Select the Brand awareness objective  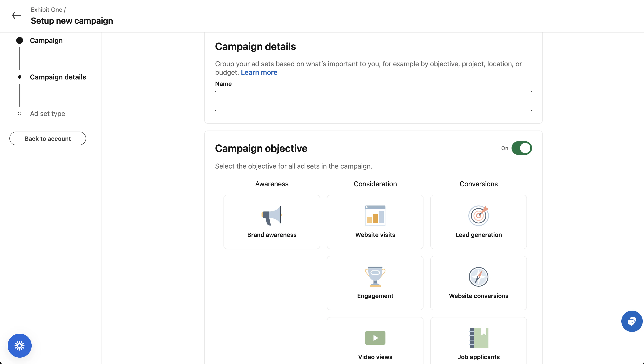point(272,222)
